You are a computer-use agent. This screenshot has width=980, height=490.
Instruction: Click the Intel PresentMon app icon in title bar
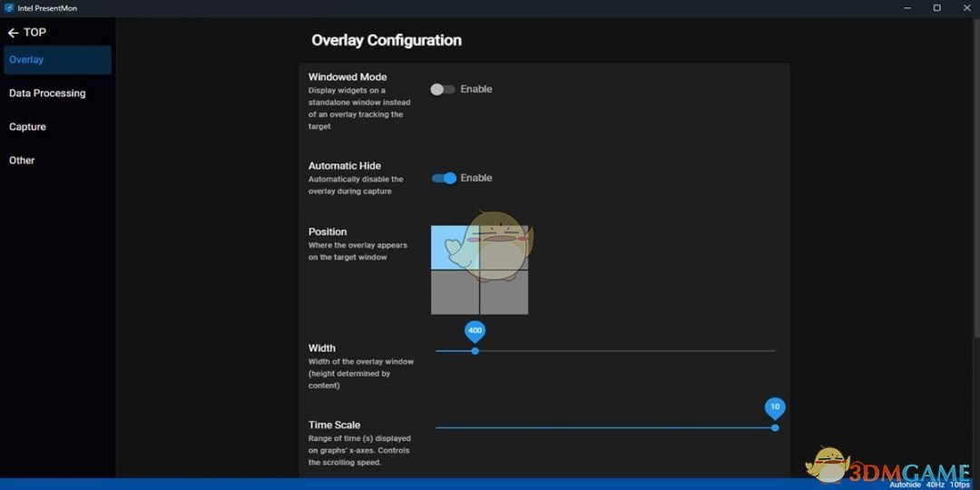[x=9, y=8]
